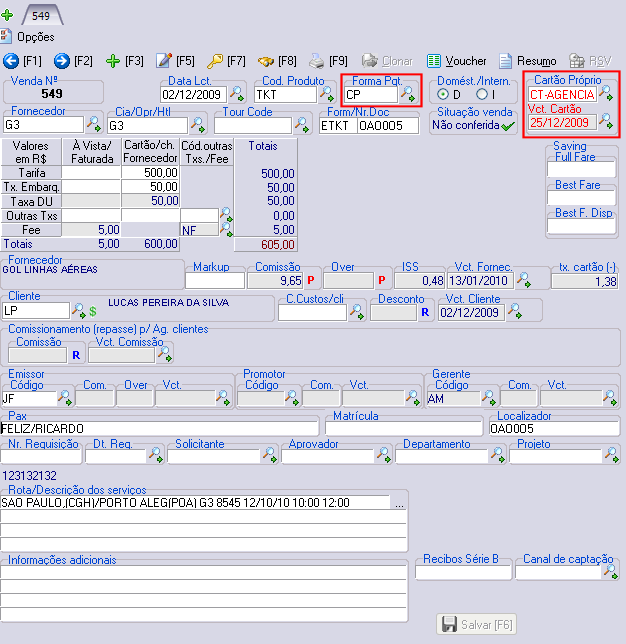Open the Voucher button
The height and width of the screenshot is (644, 626).
click(456, 61)
